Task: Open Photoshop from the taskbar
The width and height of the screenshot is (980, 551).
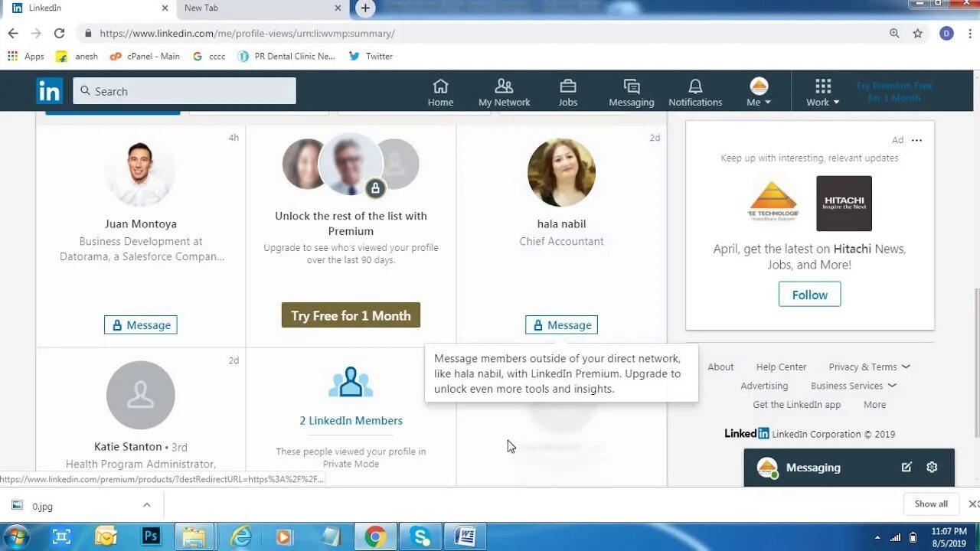Action: (151, 536)
